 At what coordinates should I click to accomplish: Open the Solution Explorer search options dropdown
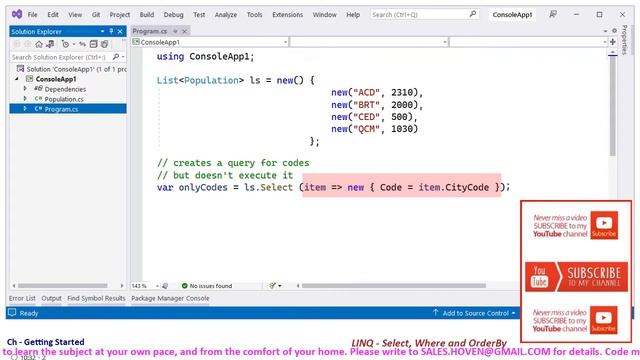123,57
